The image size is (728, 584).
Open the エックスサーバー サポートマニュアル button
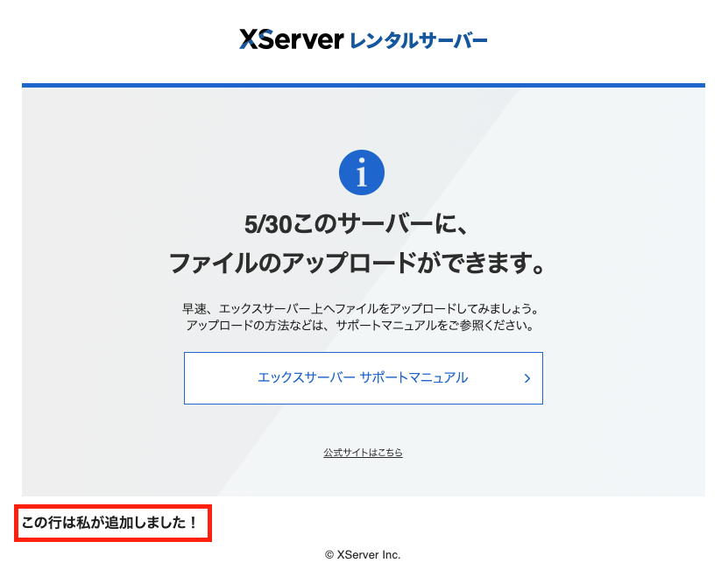[363, 378]
